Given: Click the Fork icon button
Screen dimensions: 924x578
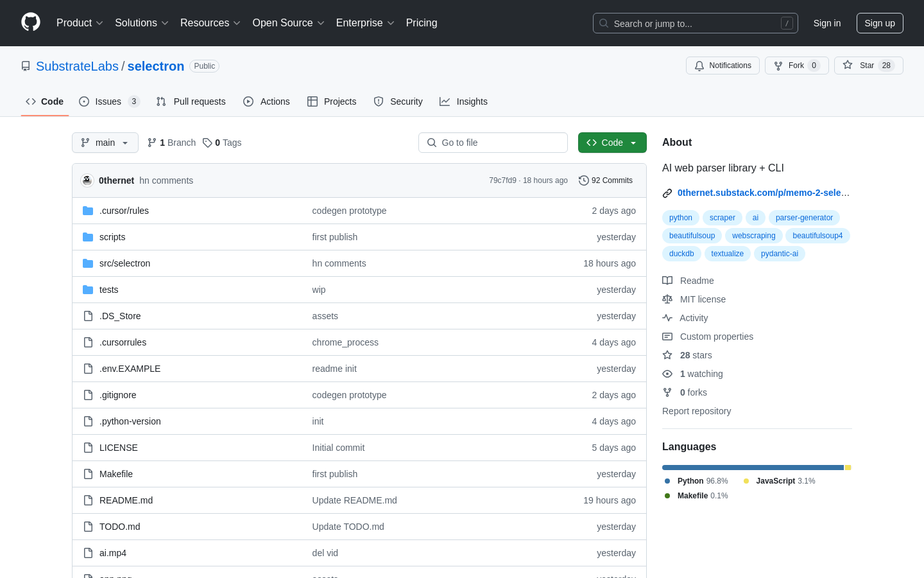Looking at the screenshot, I should tap(797, 66).
